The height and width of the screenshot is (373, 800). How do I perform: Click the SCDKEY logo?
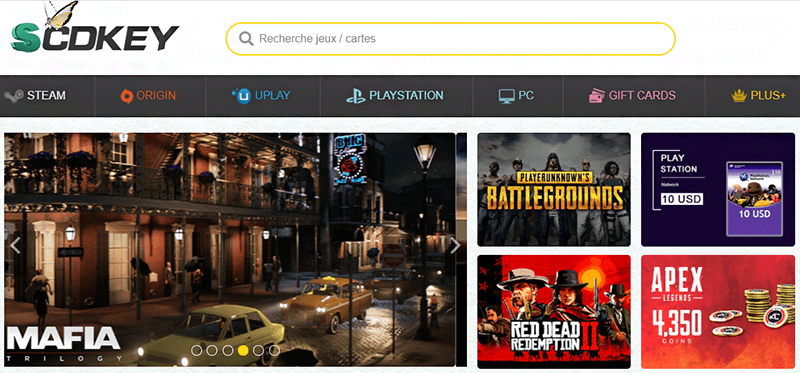point(94,27)
